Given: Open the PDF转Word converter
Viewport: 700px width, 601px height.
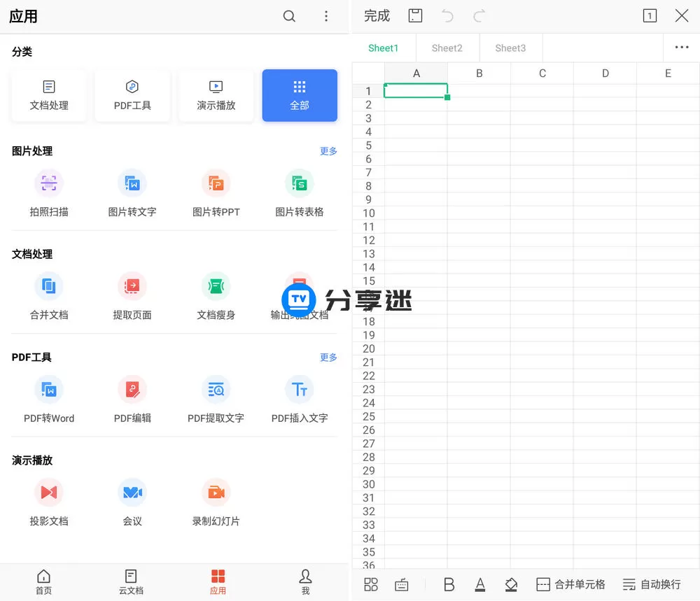Looking at the screenshot, I should coord(48,400).
